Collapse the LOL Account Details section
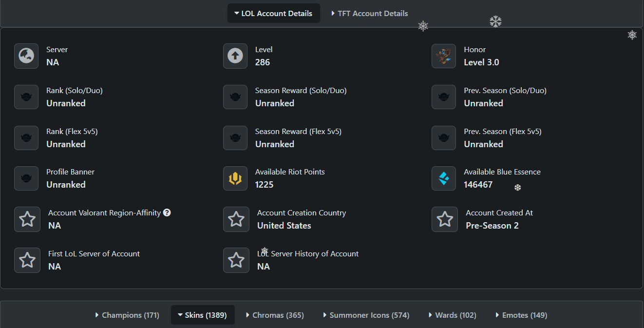 [x=273, y=14]
